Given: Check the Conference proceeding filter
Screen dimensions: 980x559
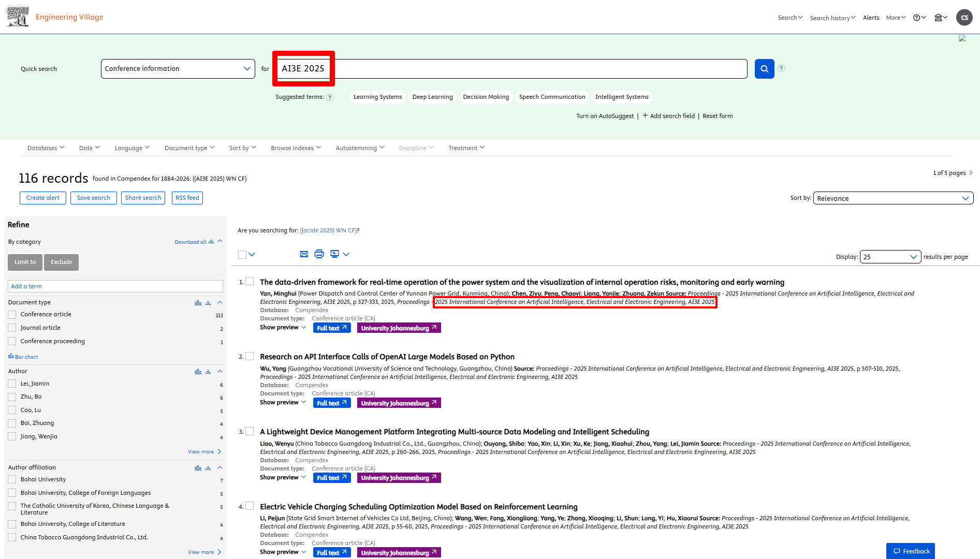Looking at the screenshot, I should tap(12, 342).
